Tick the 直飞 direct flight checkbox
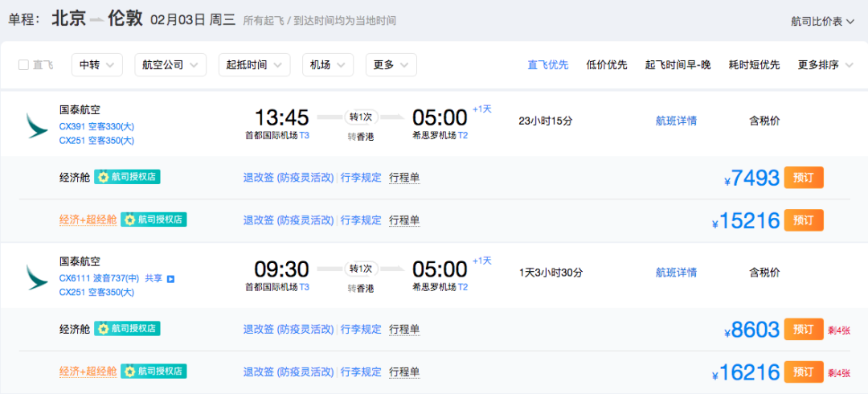868x394 pixels. [x=23, y=65]
